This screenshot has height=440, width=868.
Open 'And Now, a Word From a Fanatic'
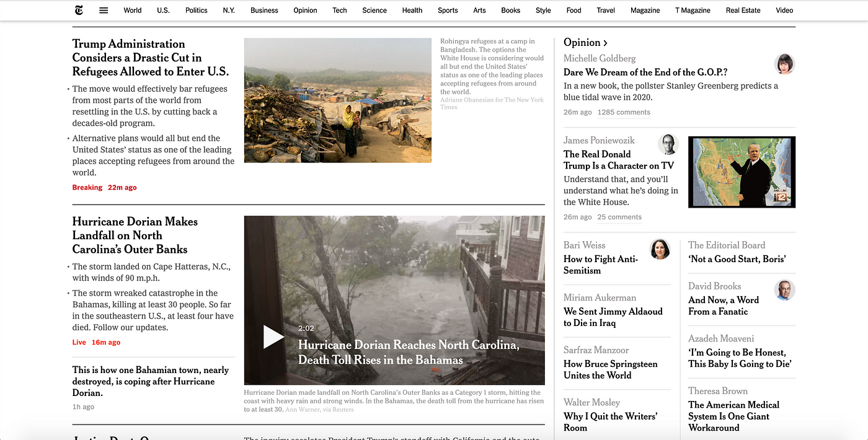[724, 306]
